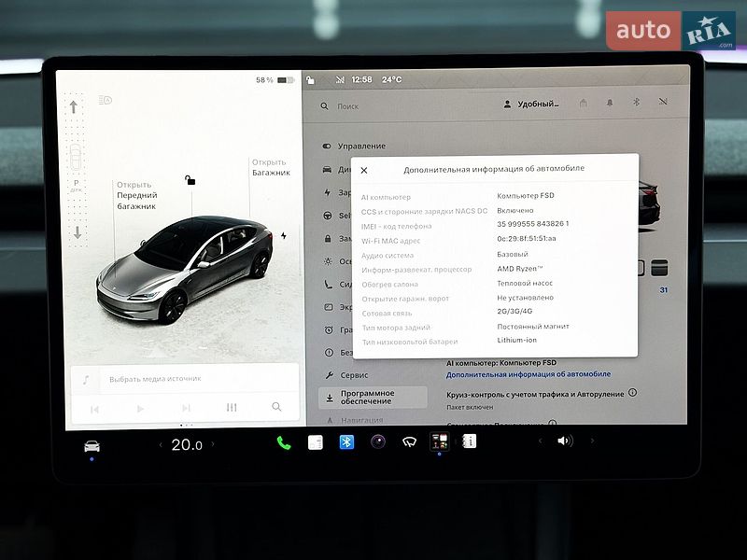Tap the no-signal connectivity icon in header
This screenshot has width=747, height=560.
[663, 102]
